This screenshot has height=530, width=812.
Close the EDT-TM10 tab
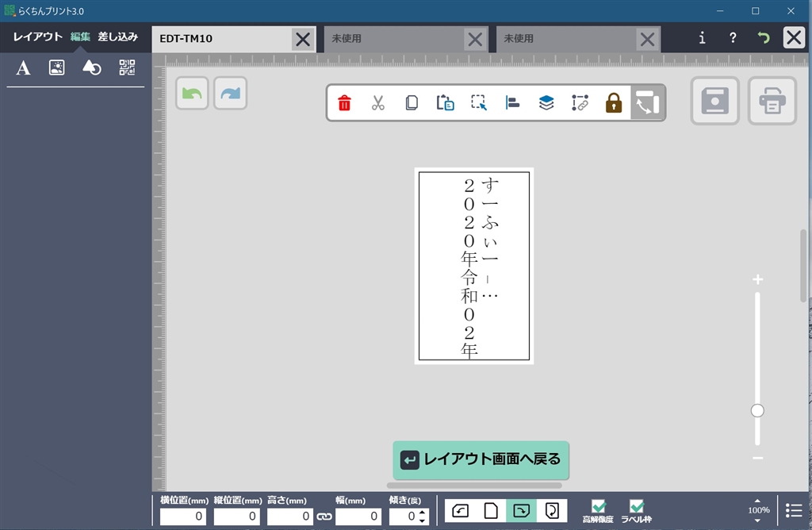coord(303,40)
